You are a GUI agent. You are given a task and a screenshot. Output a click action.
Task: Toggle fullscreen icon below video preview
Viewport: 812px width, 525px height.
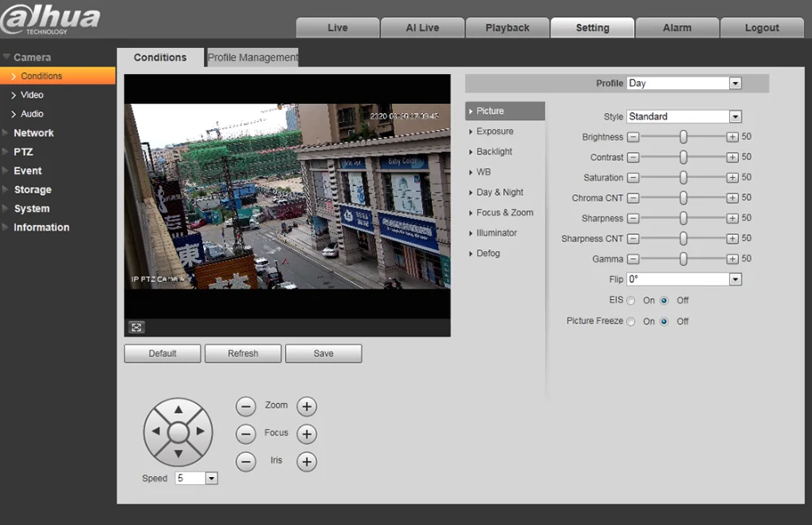click(x=136, y=328)
